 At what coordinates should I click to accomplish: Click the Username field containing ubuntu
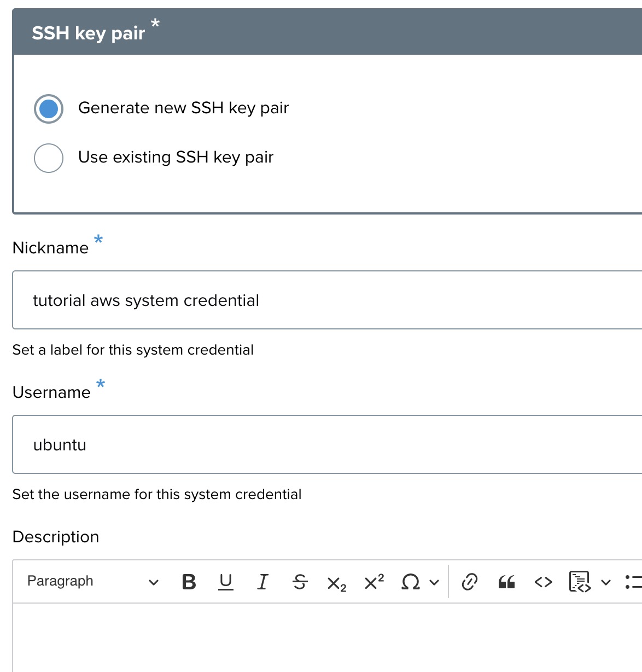click(x=327, y=444)
